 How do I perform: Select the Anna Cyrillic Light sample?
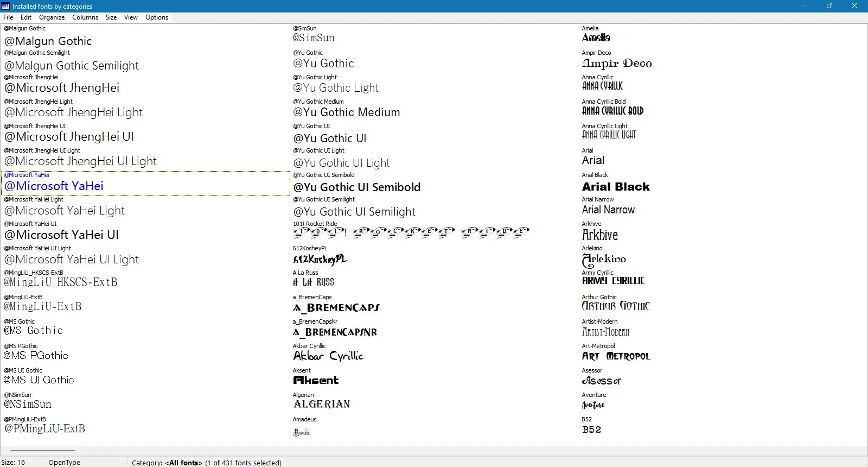tap(609, 135)
